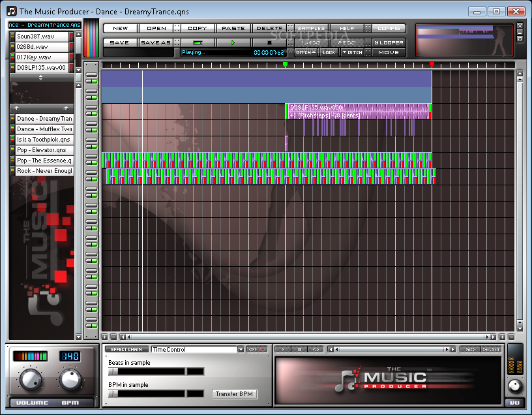Click the red loop end marker on timeline
This screenshot has height=415, width=532.
pos(432,64)
